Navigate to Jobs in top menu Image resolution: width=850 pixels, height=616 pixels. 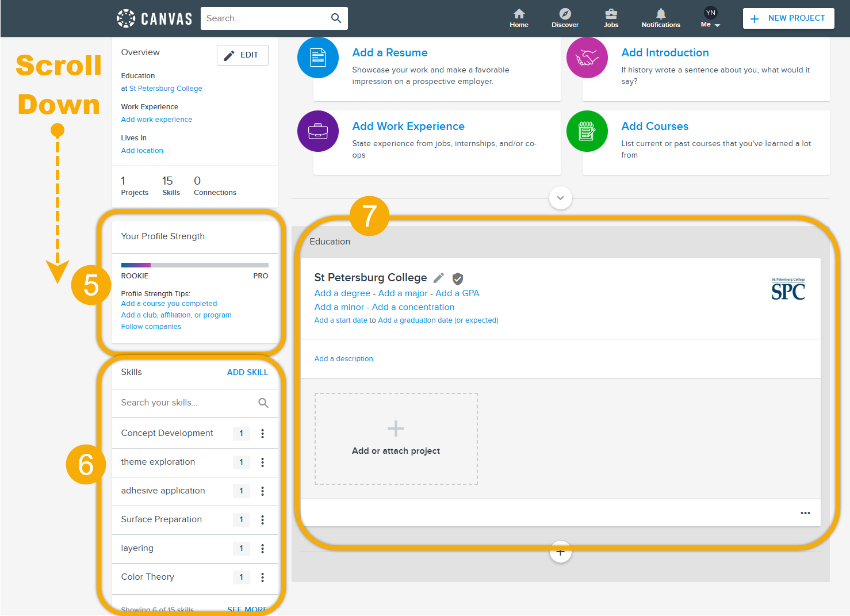(x=611, y=18)
